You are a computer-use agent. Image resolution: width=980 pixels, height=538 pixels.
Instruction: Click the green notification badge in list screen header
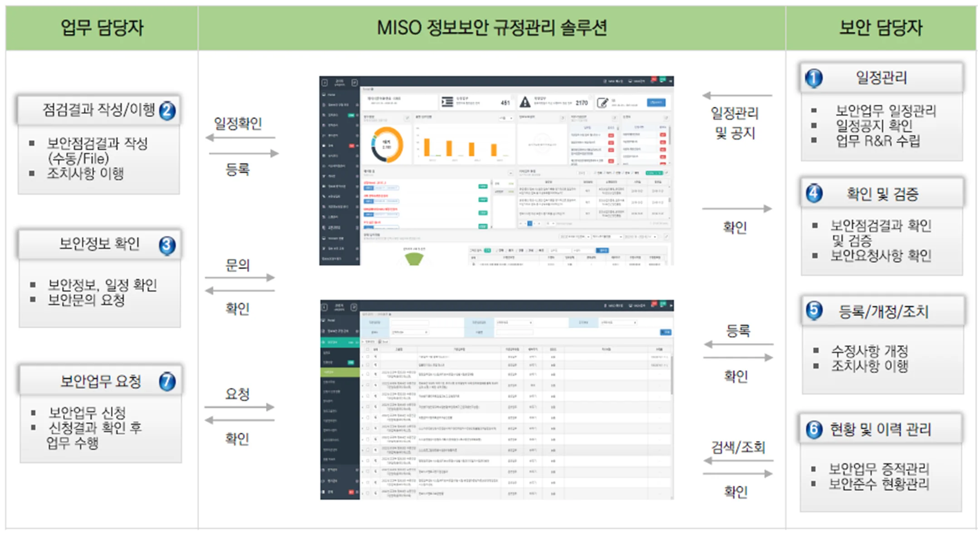pos(663,304)
